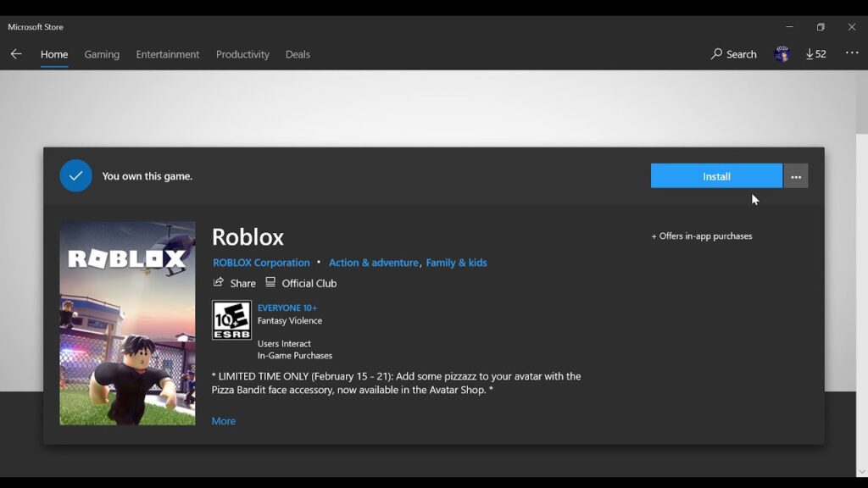Open the See more menu top right

[852, 53]
